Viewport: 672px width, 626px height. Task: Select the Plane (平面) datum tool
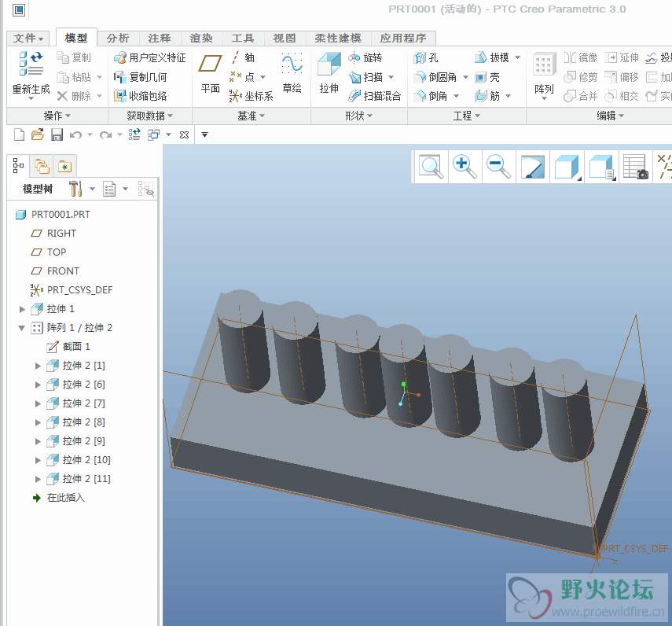210,73
